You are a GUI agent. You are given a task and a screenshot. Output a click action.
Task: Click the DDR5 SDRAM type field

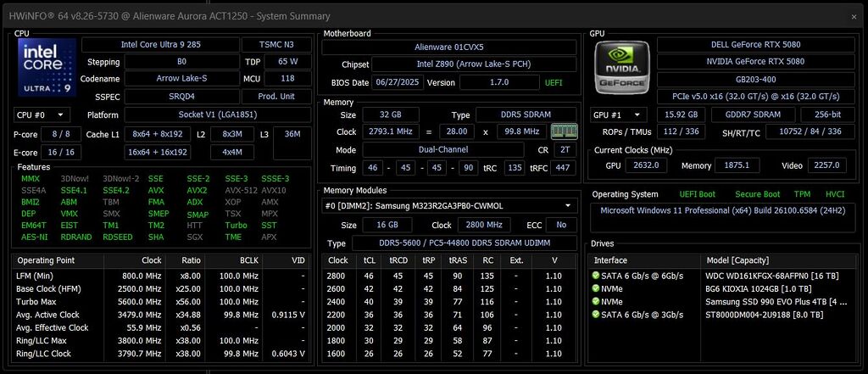pos(526,114)
